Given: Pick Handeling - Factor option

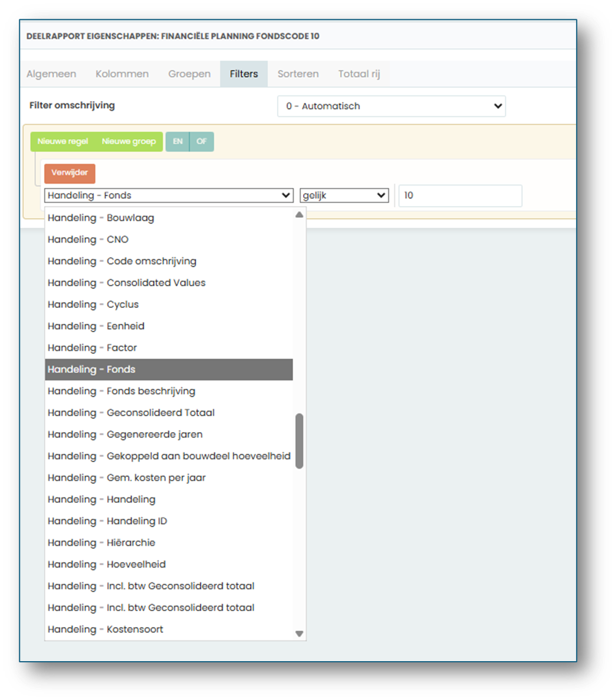Looking at the screenshot, I should pos(169,348).
